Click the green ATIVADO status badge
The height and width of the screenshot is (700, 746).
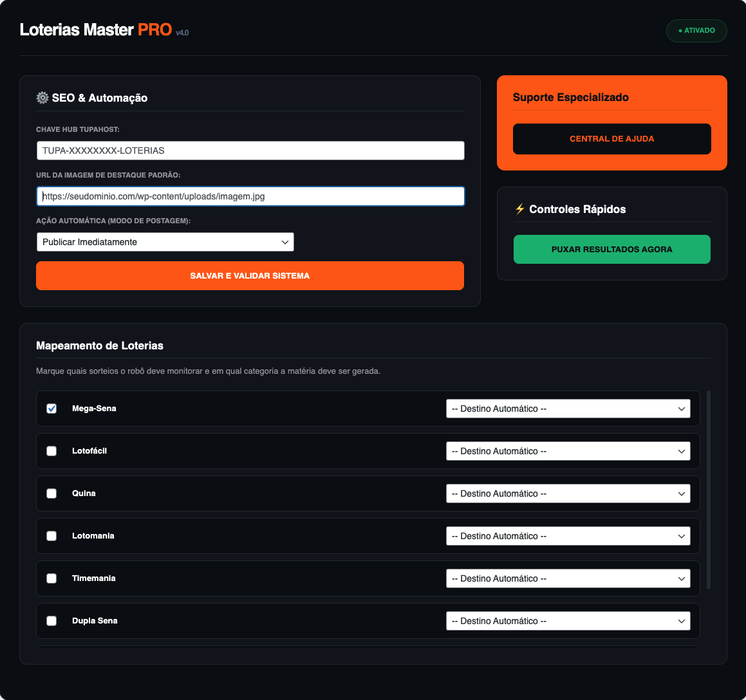696,31
